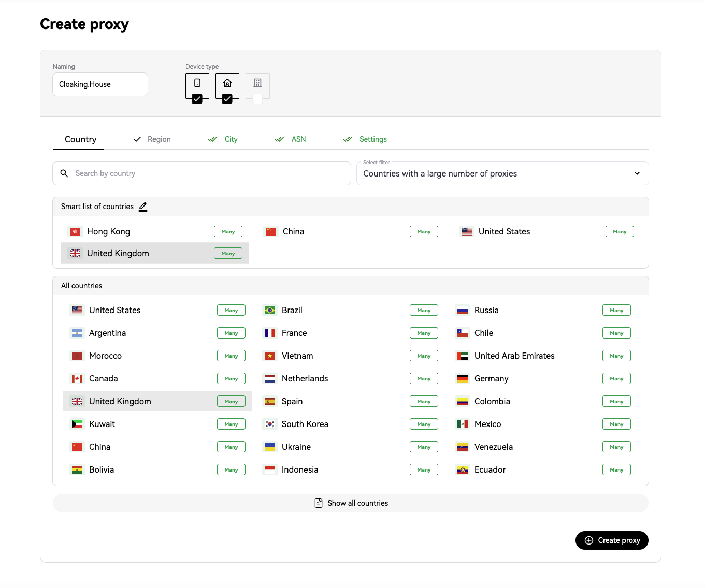The height and width of the screenshot is (588, 705).
Task: Check the datacenter device checkbox
Action: point(257,99)
